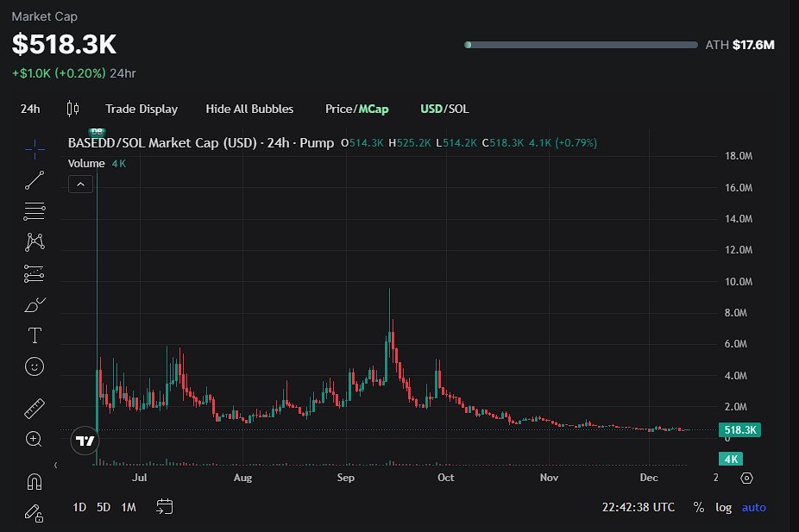799x532 pixels.
Task: Switch Price/MCap display mode
Action: [x=356, y=109]
